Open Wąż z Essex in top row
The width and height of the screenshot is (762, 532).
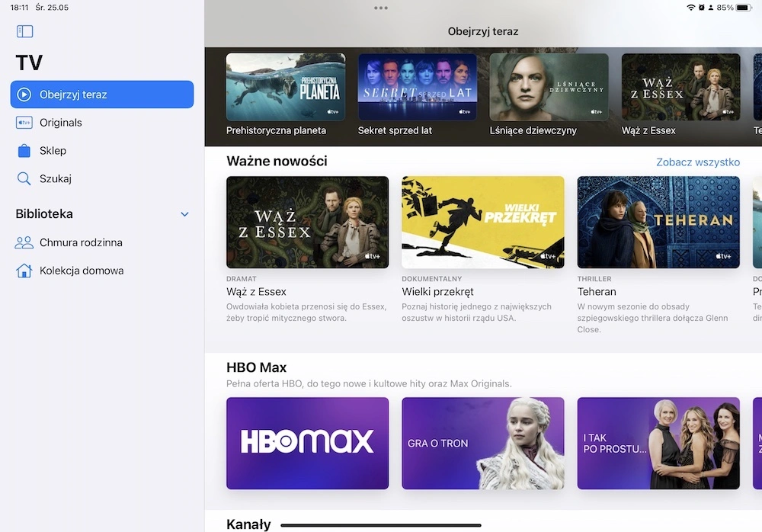click(x=680, y=87)
